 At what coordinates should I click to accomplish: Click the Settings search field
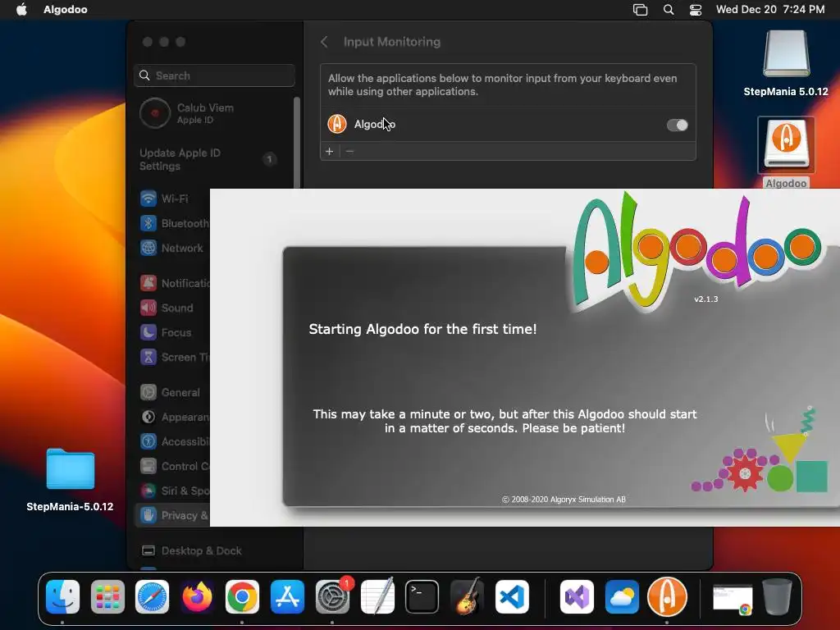(214, 75)
